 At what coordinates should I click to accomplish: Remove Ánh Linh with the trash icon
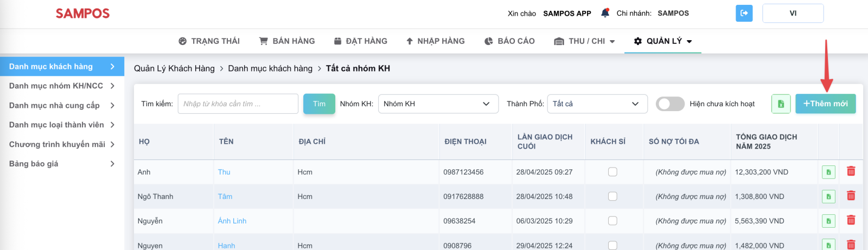tap(851, 220)
